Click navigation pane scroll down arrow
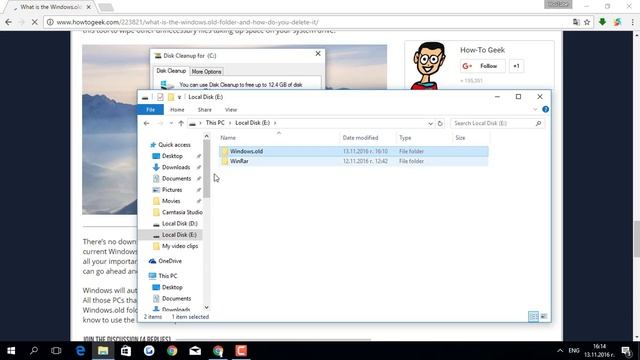This screenshot has width=640, height=360. (207, 308)
